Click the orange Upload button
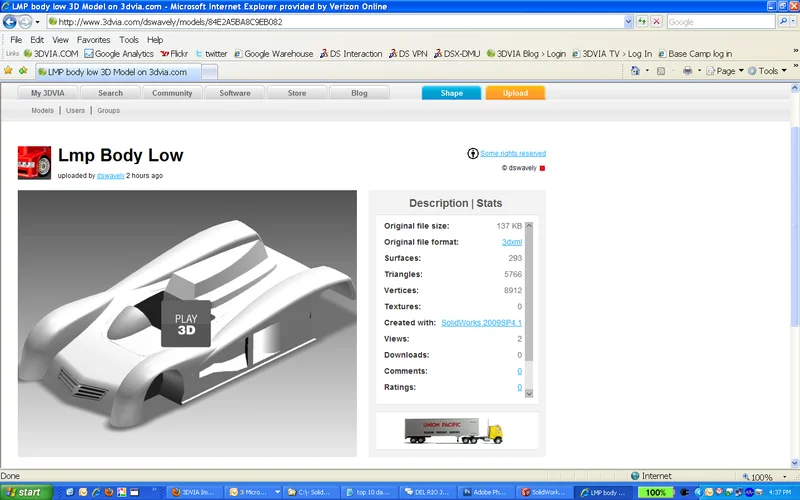Screen dimensions: 800x500 click(x=515, y=93)
